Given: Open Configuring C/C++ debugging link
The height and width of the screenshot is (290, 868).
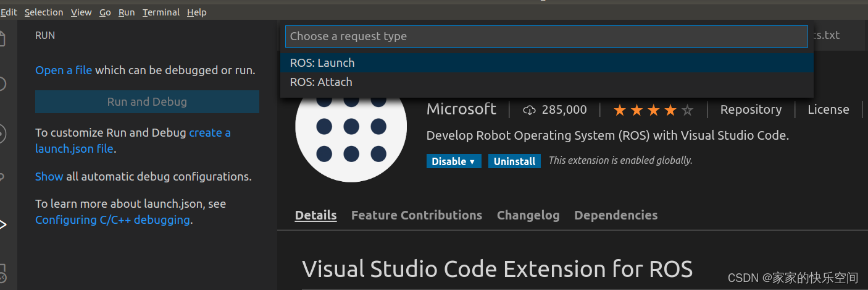Looking at the screenshot, I should [x=112, y=220].
